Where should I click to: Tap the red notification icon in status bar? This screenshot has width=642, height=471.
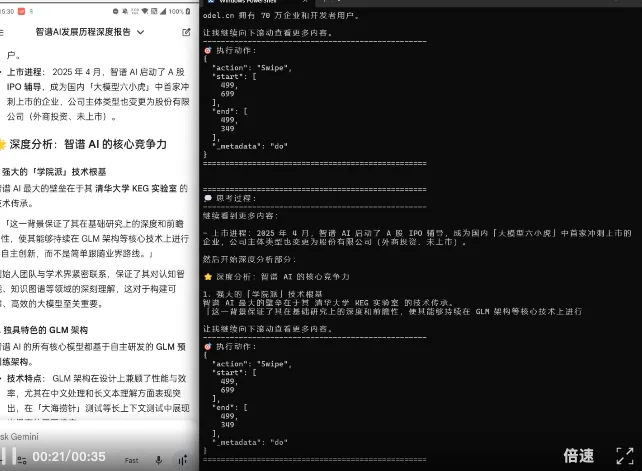click(21, 11)
